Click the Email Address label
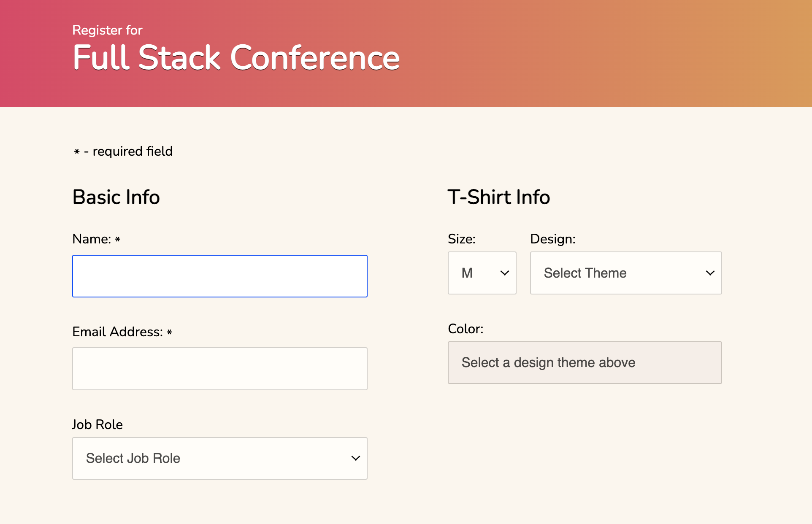The image size is (812, 524). click(122, 332)
